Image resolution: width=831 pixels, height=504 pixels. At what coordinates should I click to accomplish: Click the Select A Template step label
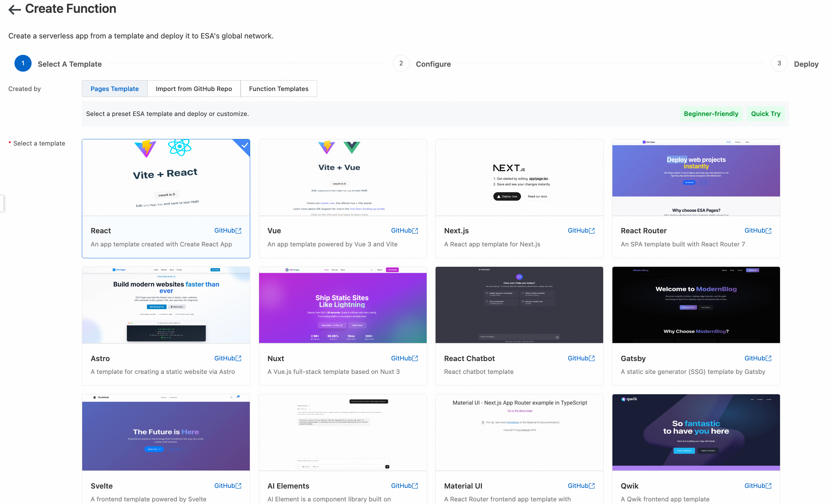click(70, 64)
